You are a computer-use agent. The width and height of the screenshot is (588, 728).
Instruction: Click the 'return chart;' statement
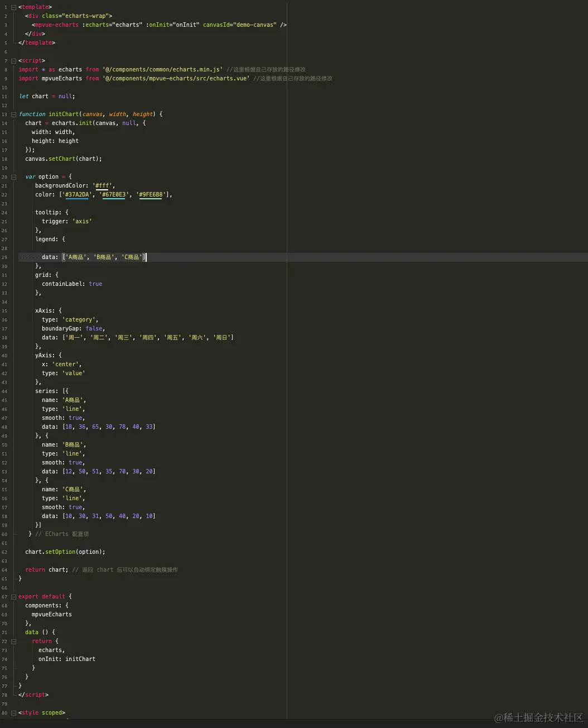pos(47,570)
